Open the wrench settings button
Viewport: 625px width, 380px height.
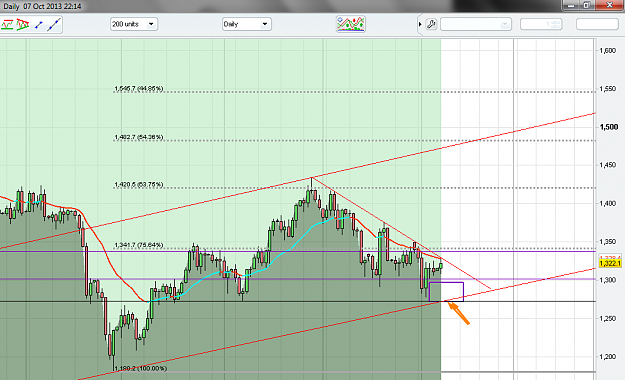pyautogui.click(x=431, y=24)
